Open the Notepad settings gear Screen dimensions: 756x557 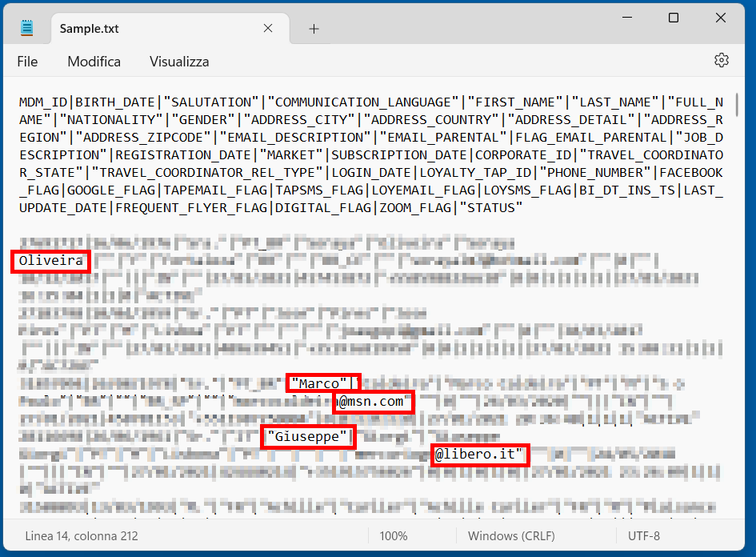point(721,61)
